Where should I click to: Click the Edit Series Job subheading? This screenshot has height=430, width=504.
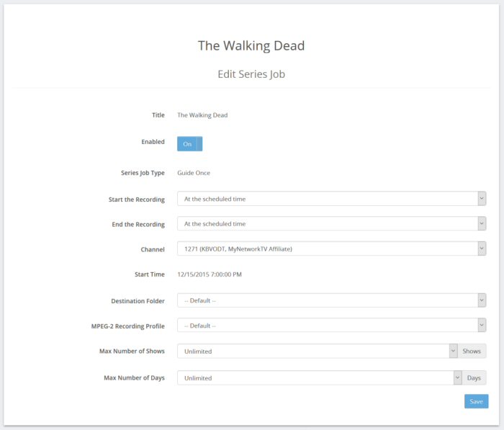coord(251,74)
